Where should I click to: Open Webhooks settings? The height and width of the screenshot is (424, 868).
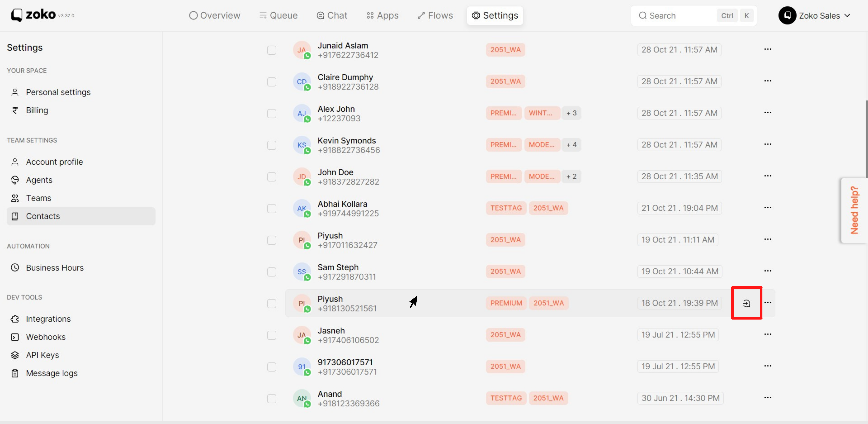tap(81, 337)
